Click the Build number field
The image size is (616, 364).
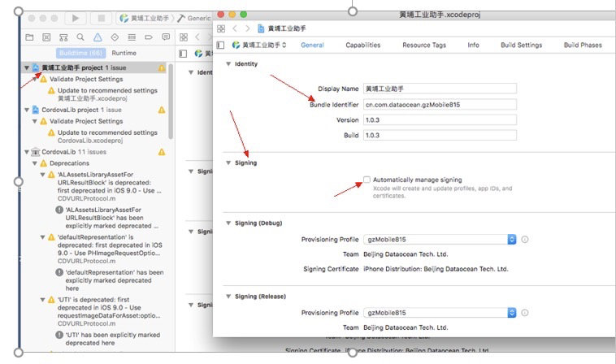[x=440, y=135]
